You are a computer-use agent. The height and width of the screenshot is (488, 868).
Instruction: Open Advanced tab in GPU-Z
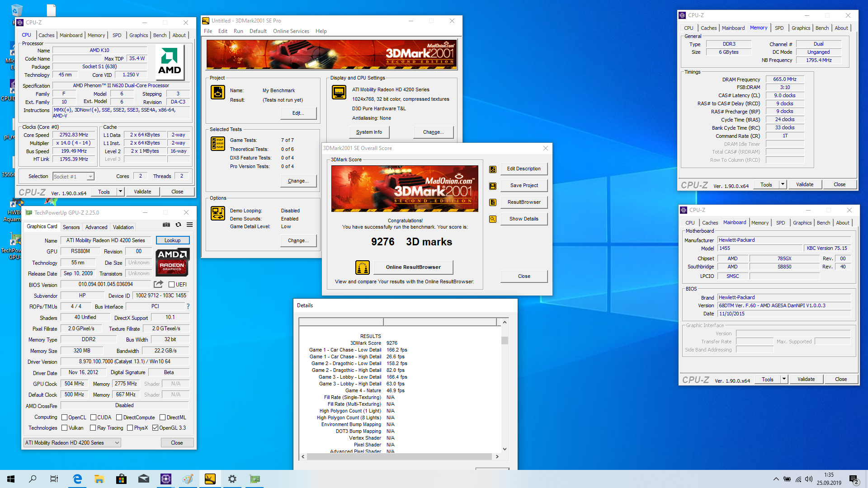click(96, 227)
